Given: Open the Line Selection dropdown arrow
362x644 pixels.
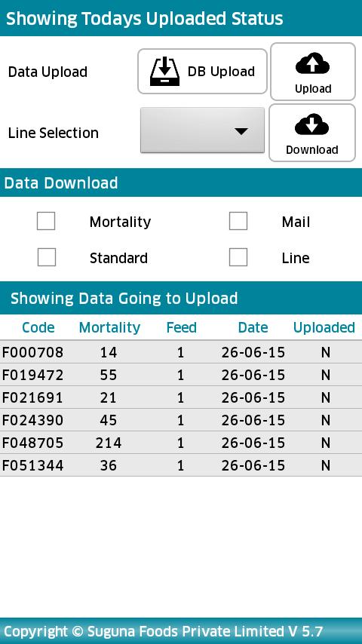Looking at the screenshot, I should coord(241,131).
